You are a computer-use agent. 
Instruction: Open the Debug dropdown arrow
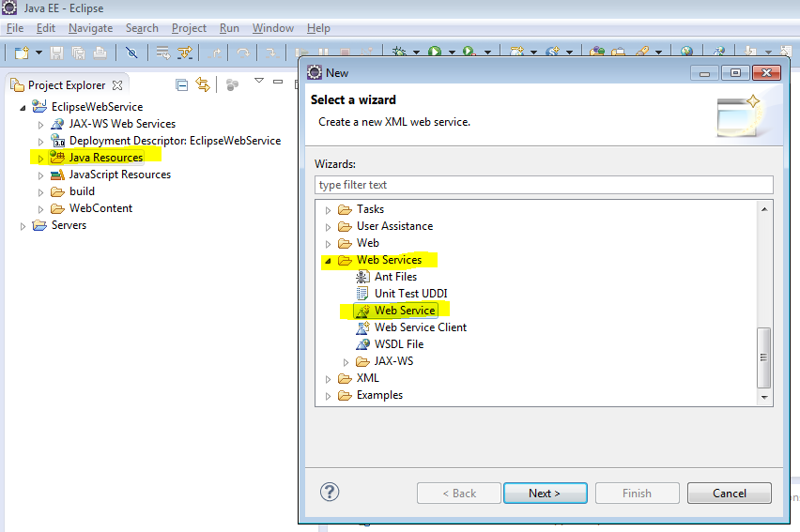click(416, 52)
